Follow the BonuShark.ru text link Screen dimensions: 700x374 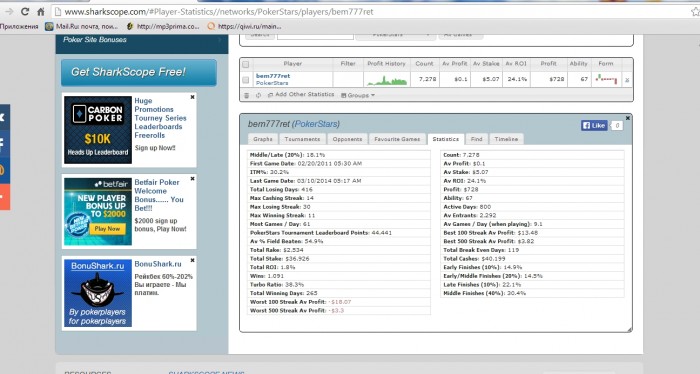pyautogui.click(x=158, y=264)
